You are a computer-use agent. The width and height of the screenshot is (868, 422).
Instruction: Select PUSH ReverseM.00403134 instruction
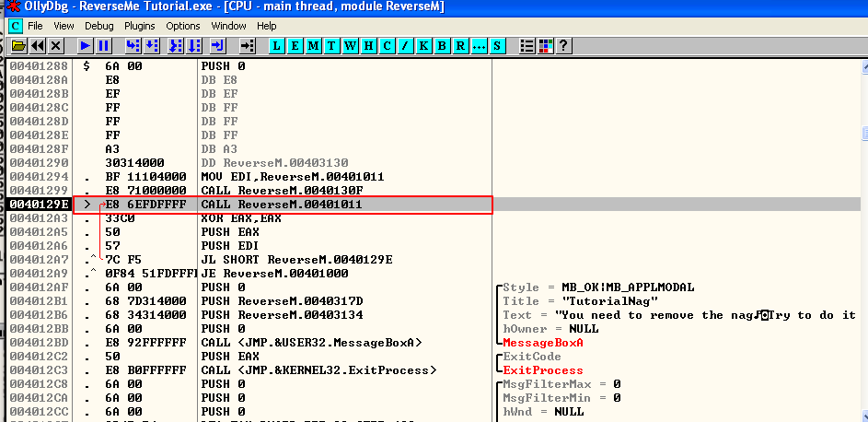[282, 315]
